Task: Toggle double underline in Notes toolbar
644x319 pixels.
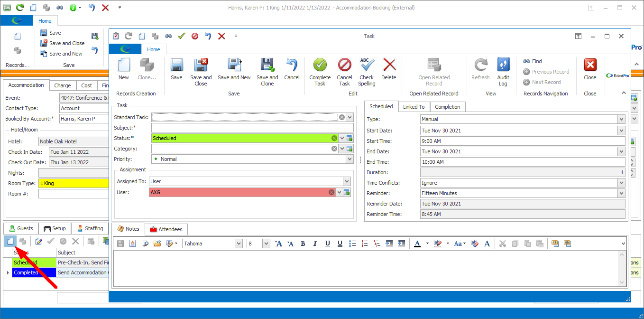Action: point(340,244)
